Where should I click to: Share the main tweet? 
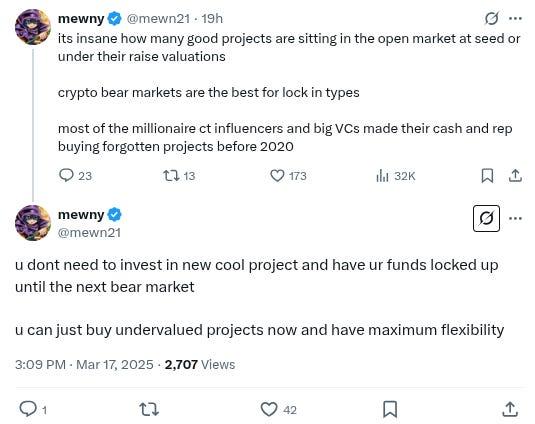(510, 409)
